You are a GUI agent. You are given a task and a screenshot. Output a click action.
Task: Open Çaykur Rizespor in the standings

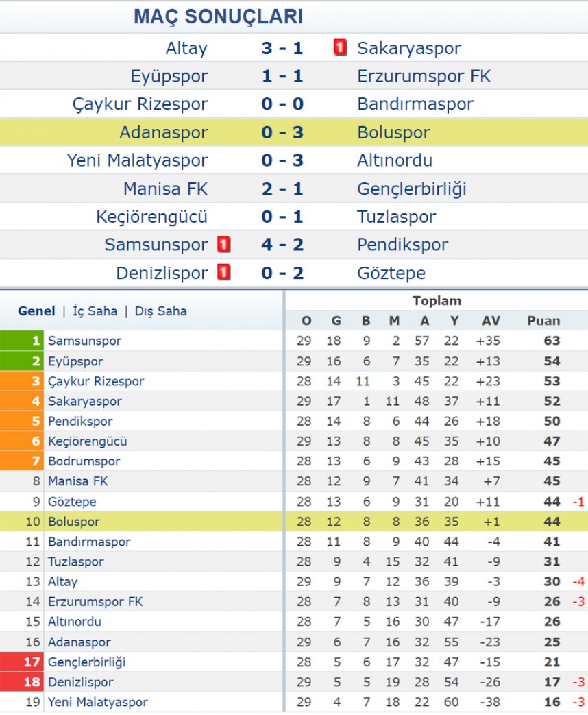(96, 381)
